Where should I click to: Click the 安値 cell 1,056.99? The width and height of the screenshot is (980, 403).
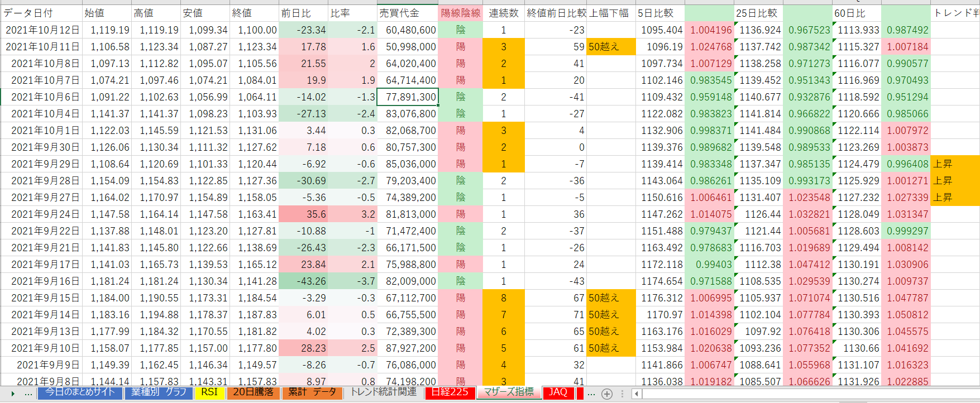(x=205, y=97)
